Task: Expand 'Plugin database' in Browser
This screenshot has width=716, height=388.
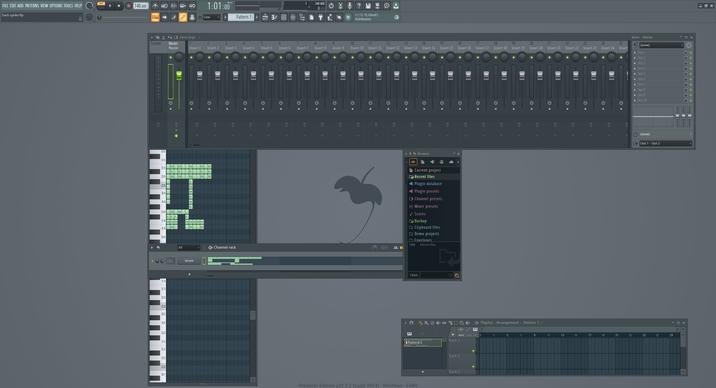Action: coord(427,184)
